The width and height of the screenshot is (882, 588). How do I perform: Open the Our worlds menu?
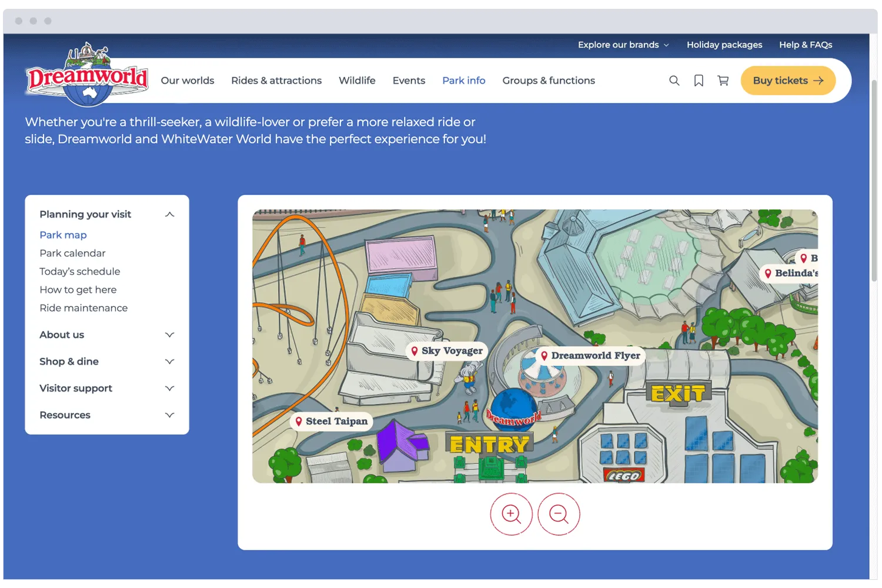pyautogui.click(x=188, y=81)
